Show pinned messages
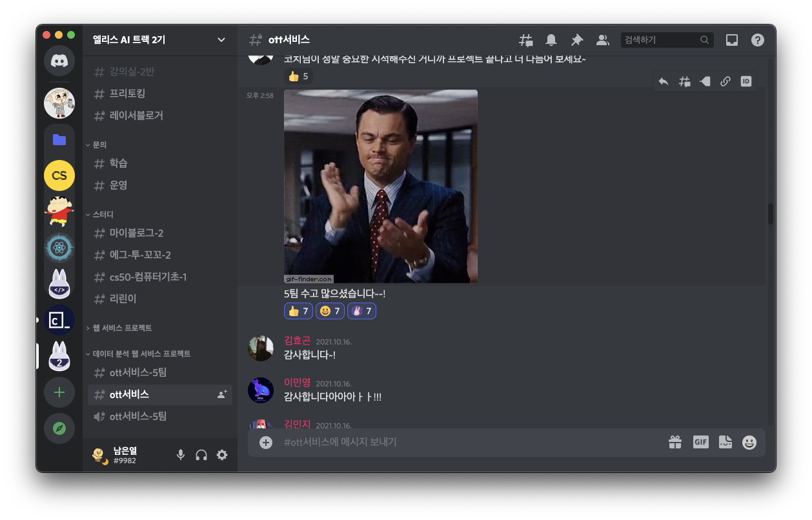 [577, 40]
